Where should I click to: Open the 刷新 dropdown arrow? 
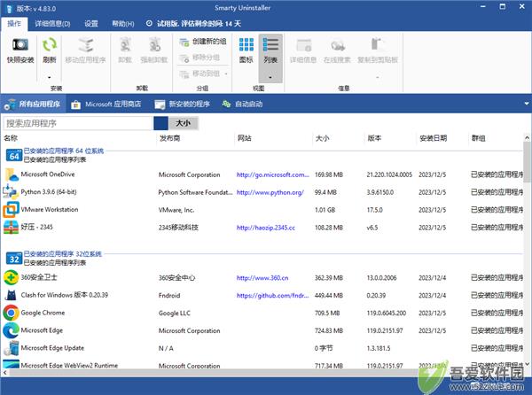tap(49, 77)
